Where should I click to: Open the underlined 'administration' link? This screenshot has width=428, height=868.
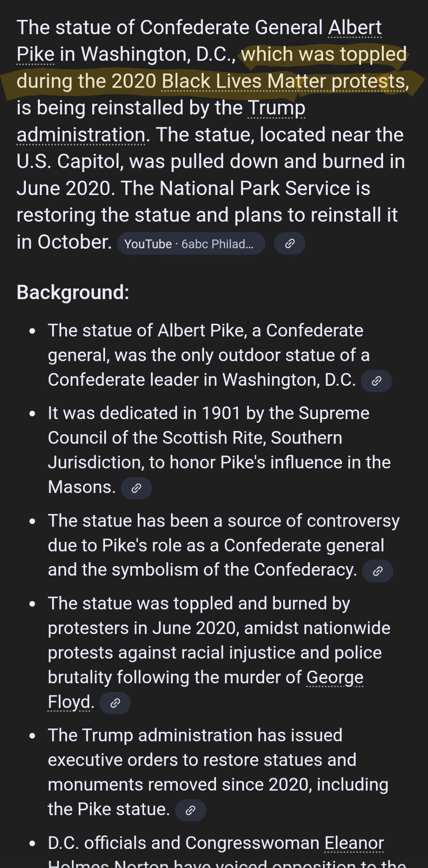[x=81, y=135]
